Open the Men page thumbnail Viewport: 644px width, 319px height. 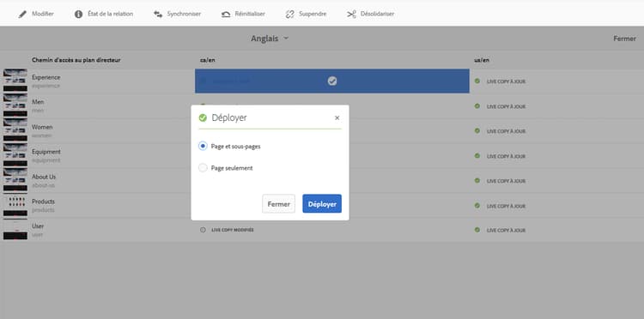point(15,105)
